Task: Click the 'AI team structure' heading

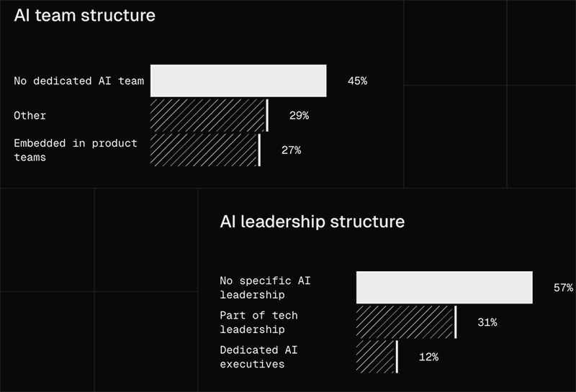Action: pyautogui.click(x=84, y=15)
